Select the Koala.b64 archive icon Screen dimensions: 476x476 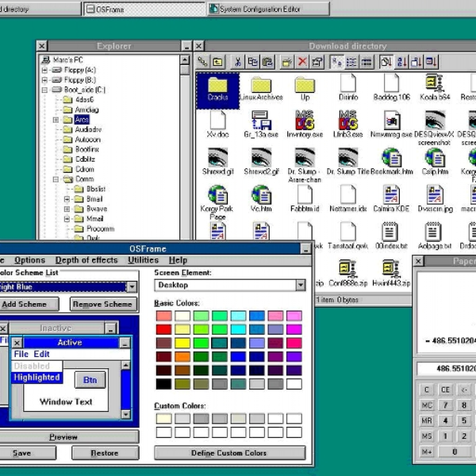[x=435, y=86]
